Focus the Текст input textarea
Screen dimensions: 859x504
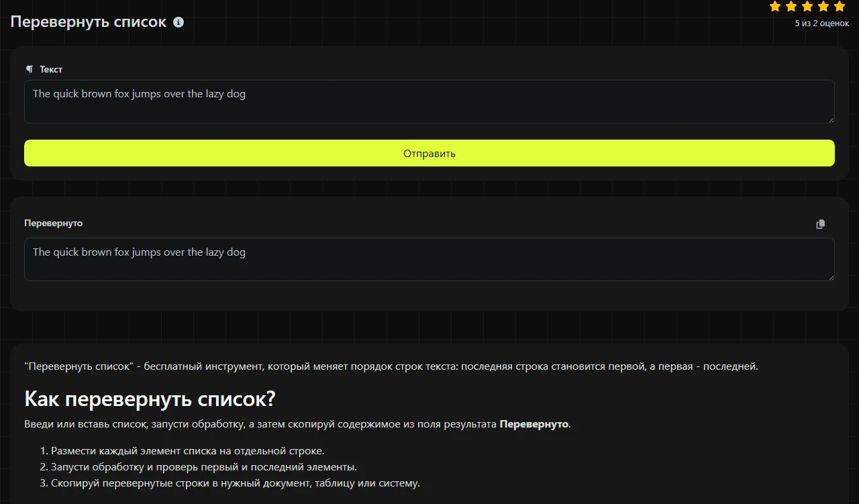(x=429, y=102)
